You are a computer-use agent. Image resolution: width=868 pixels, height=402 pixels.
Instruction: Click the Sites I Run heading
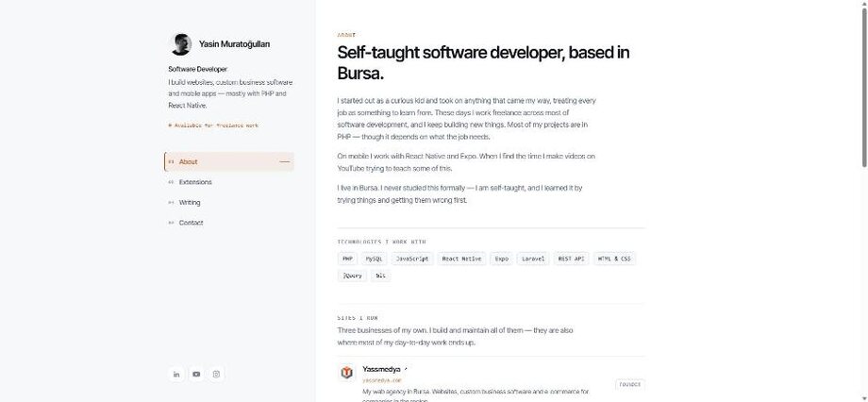358,318
